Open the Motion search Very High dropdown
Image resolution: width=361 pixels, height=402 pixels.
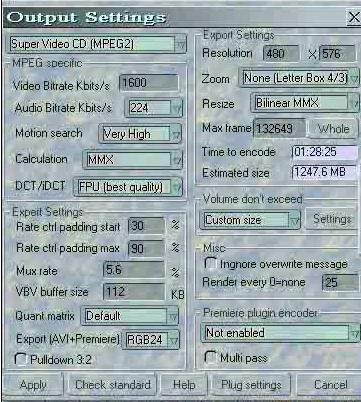140,134
